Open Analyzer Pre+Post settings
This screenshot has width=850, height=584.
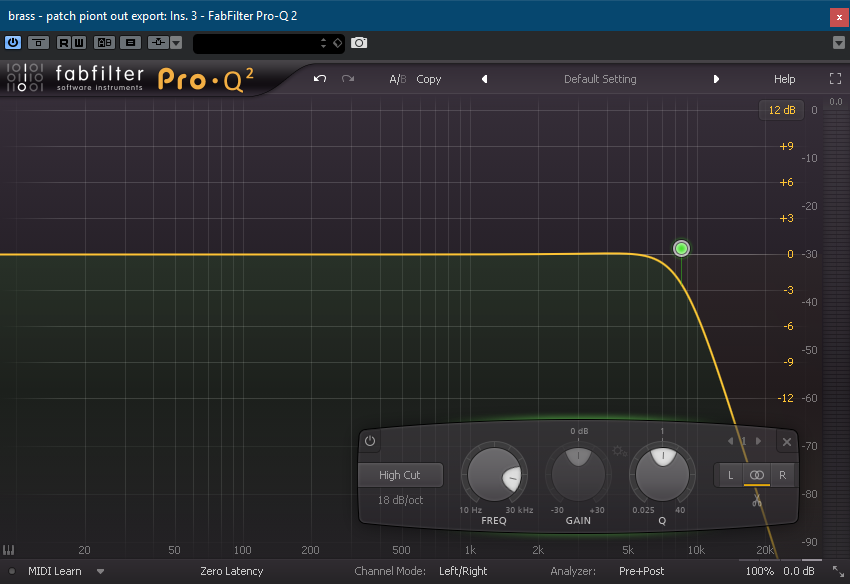641,571
